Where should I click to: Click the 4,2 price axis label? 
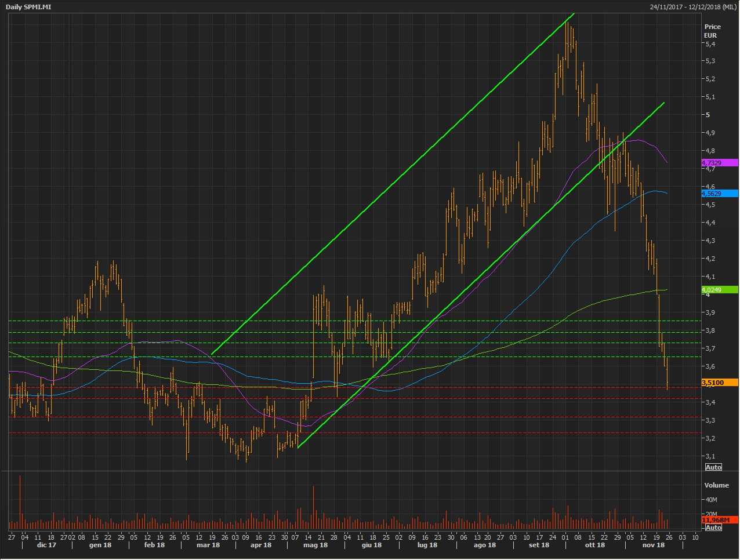tap(710, 259)
